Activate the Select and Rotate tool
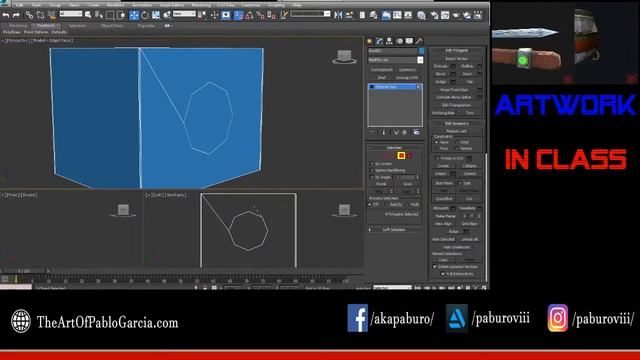Image resolution: width=640 pixels, height=360 pixels. [x=145, y=16]
